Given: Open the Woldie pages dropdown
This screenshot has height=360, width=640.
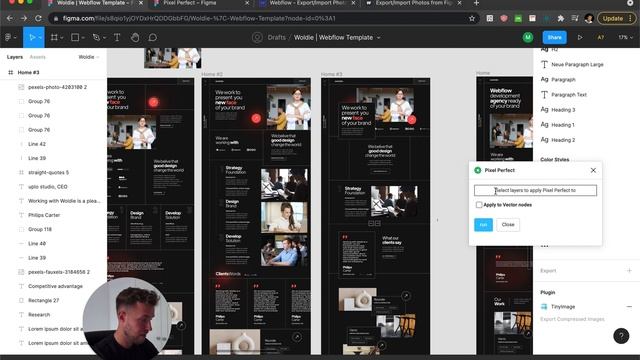Looking at the screenshot, I should point(89,57).
